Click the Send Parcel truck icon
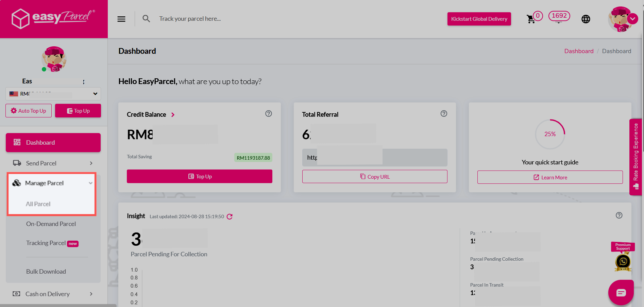 (17, 163)
